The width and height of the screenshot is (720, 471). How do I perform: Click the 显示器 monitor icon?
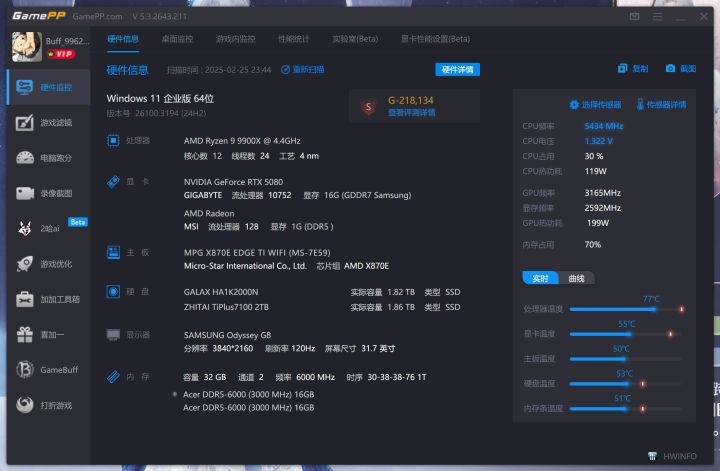[x=113, y=335]
